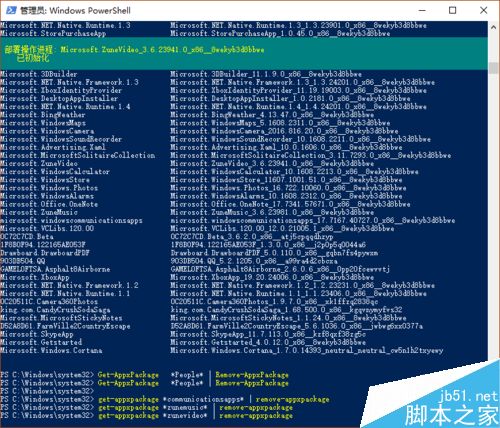The height and width of the screenshot is (428, 500).
Task: Select "903DB504.QQ_5.2.1205.0" full package name
Action: (254, 261)
